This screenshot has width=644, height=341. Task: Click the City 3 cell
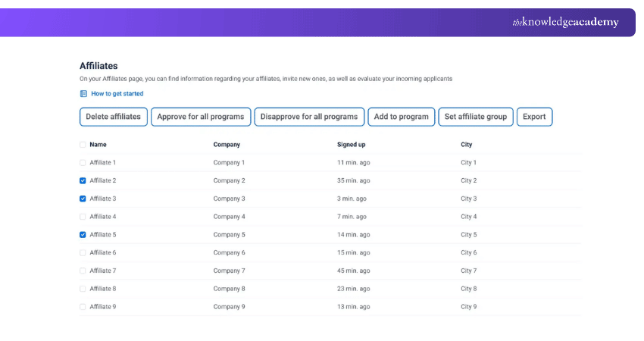tap(469, 199)
